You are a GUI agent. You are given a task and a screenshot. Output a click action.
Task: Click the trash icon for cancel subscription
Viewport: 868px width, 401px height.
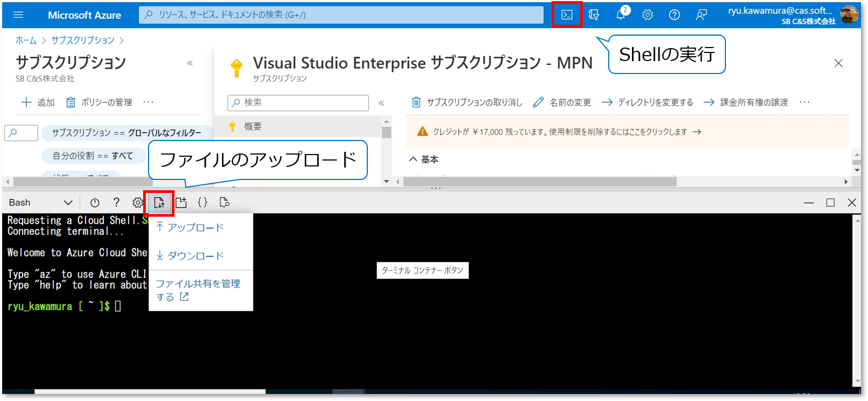[x=416, y=102]
